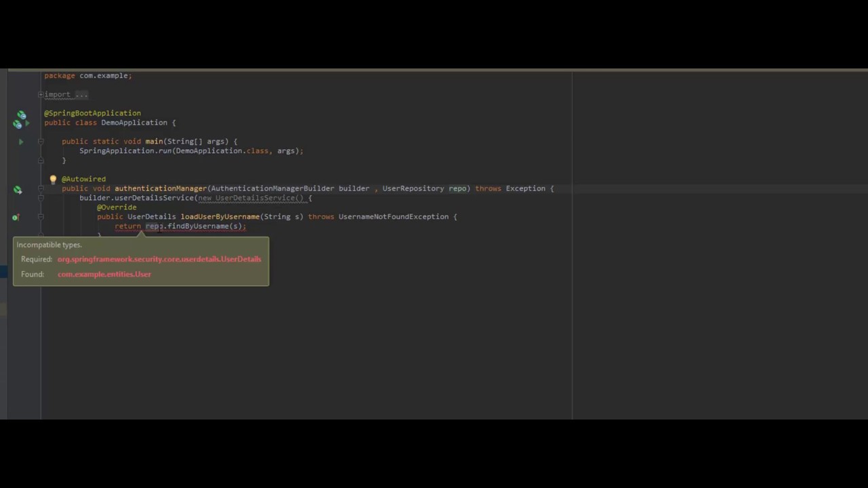Viewport: 868px width, 488px height.
Task: Click the Spring bean gutter icon beside @SpringBootApplication
Action: [x=22, y=115]
